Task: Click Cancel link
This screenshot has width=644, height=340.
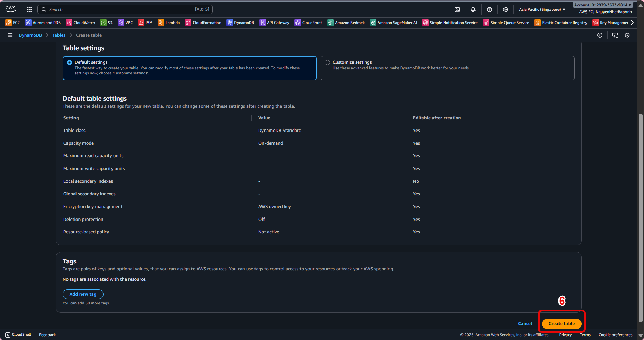Action: click(525, 324)
